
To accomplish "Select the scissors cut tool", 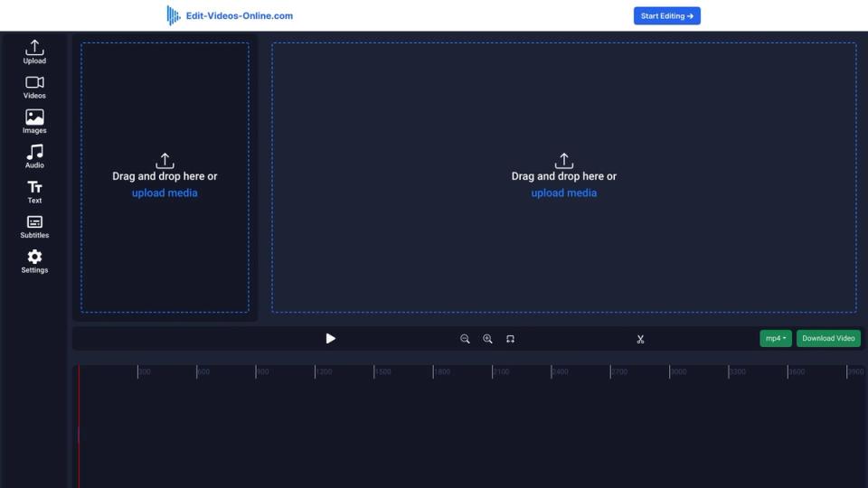I will coord(640,339).
